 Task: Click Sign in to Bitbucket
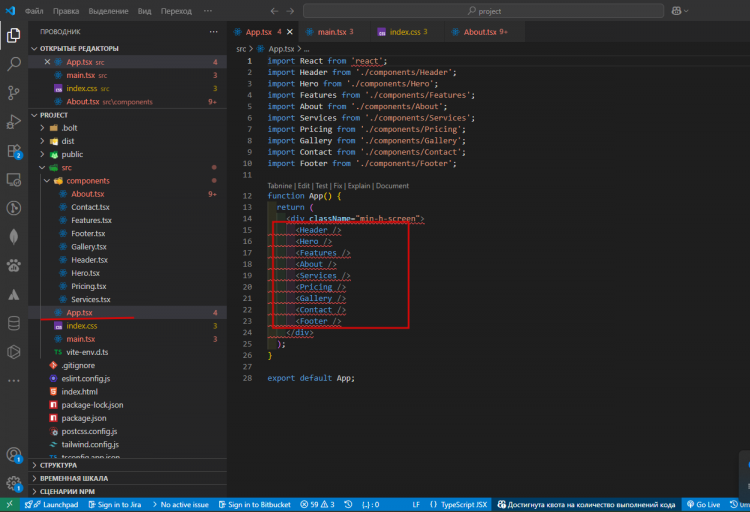(x=254, y=504)
